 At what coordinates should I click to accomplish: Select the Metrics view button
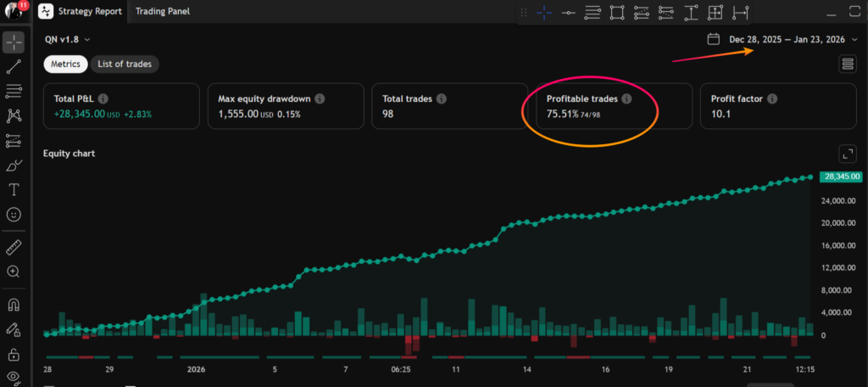[65, 64]
